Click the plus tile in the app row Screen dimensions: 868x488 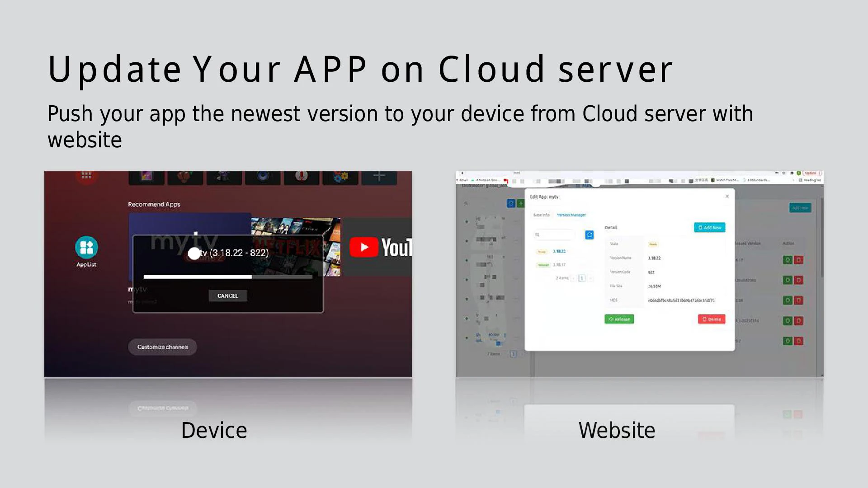[379, 177]
